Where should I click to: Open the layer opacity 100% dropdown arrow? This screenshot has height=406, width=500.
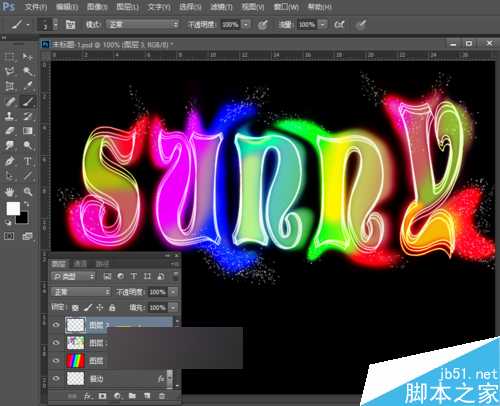[x=173, y=292]
